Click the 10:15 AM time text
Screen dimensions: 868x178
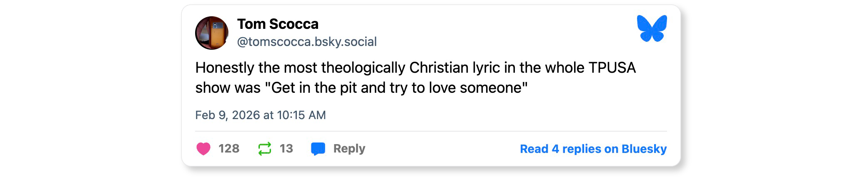[x=301, y=115]
